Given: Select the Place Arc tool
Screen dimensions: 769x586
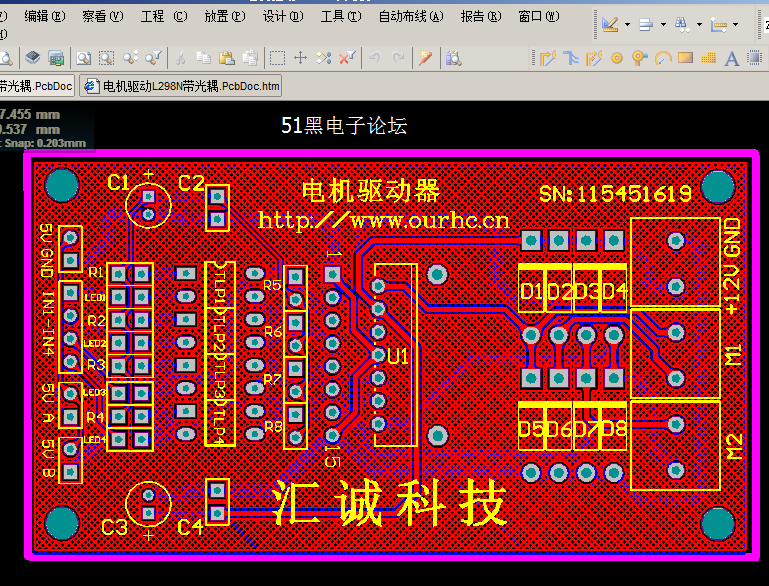Looking at the screenshot, I should [663, 58].
